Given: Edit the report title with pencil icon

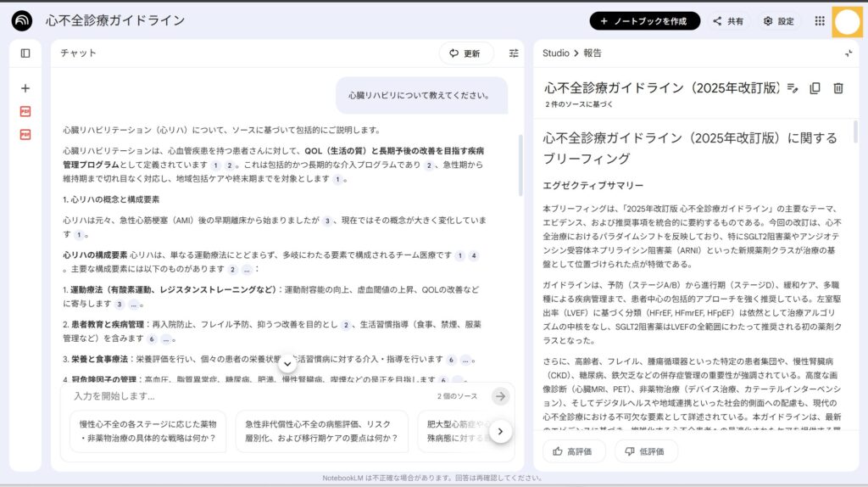Looking at the screenshot, I should point(793,88).
